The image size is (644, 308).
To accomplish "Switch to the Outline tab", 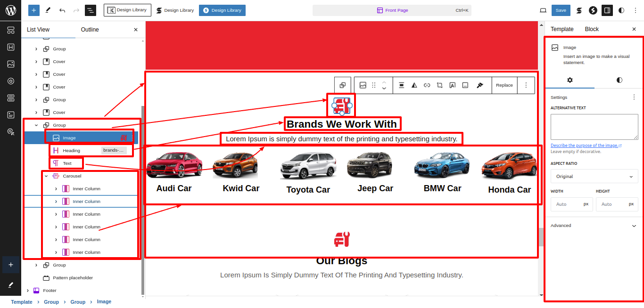I will 90,30.
